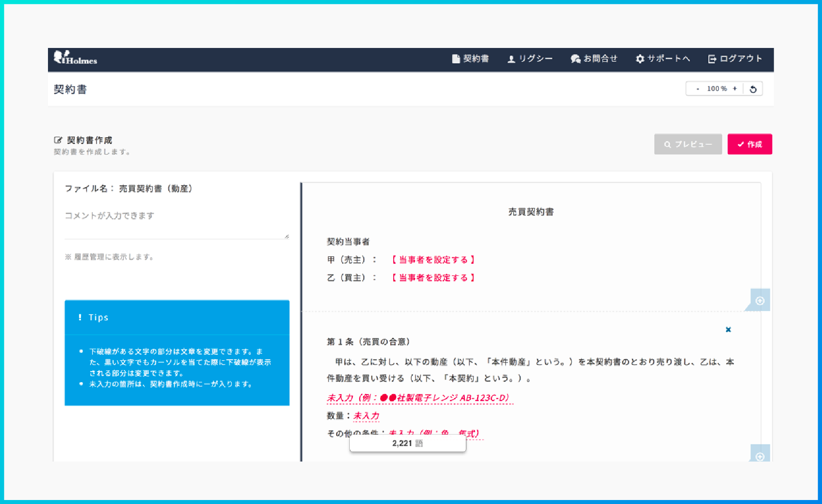Open the お問合せ contact page
Viewport: 822px width, 504px height.
click(x=594, y=59)
